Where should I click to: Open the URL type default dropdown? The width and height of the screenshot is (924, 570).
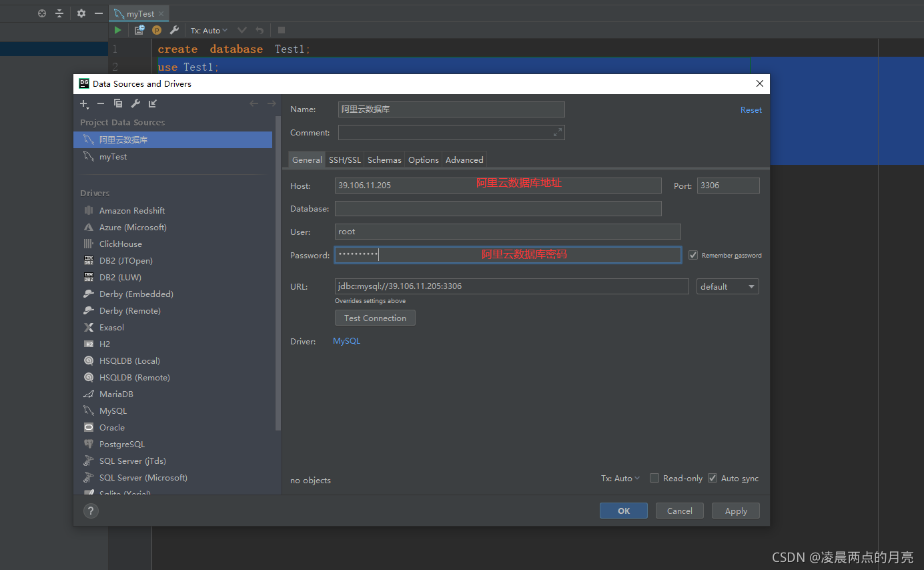pyautogui.click(x=727, y=286)
